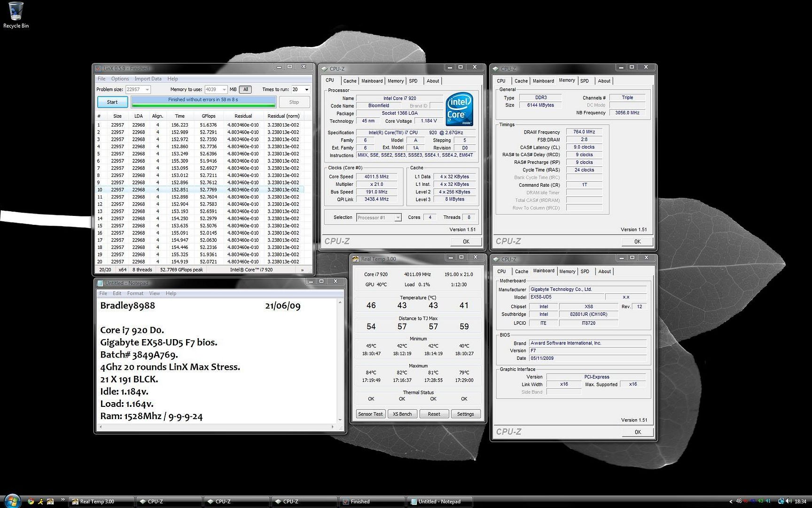Open LinX Import Data menu
Screen dimensions: 812x508
click(148, 79)
